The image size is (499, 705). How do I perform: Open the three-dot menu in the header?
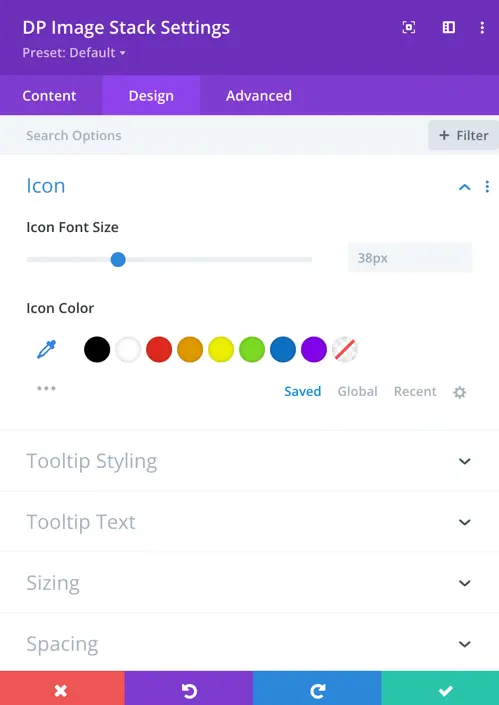click(482, 27)
